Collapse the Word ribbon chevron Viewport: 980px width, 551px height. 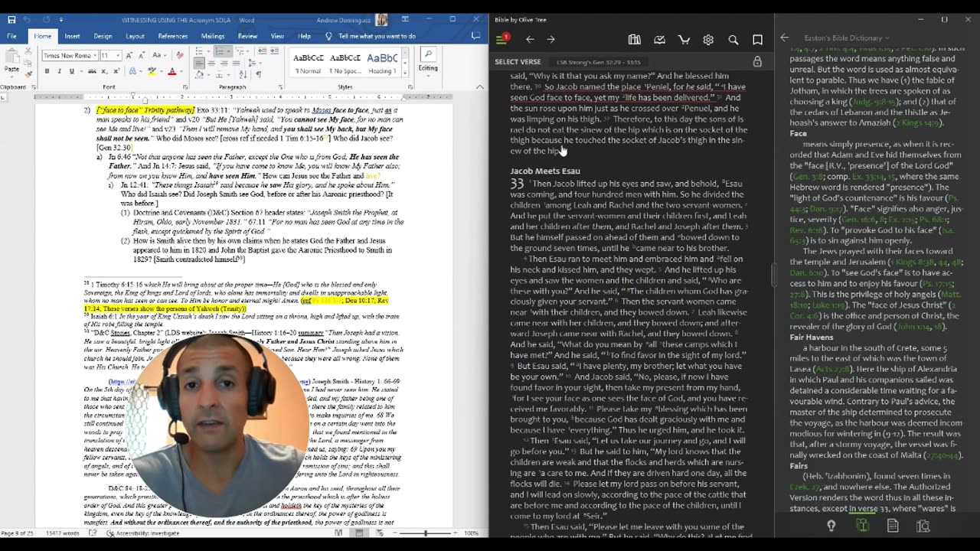[x=479, y=87]
